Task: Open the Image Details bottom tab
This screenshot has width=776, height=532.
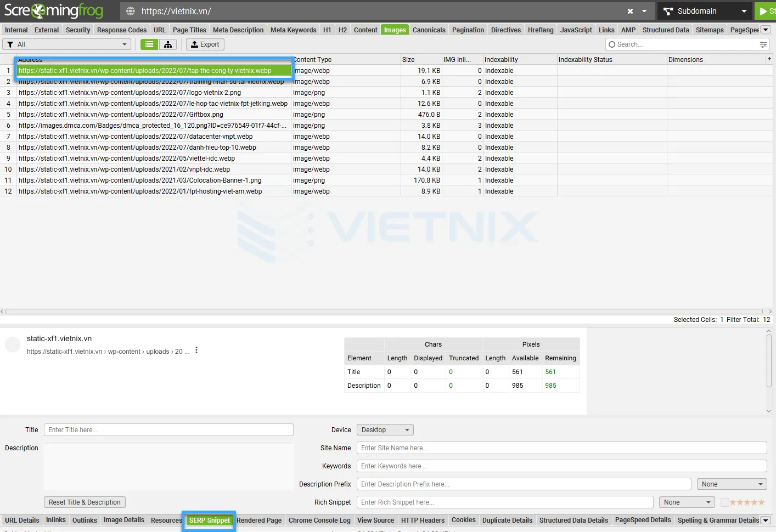Action: 123,520
